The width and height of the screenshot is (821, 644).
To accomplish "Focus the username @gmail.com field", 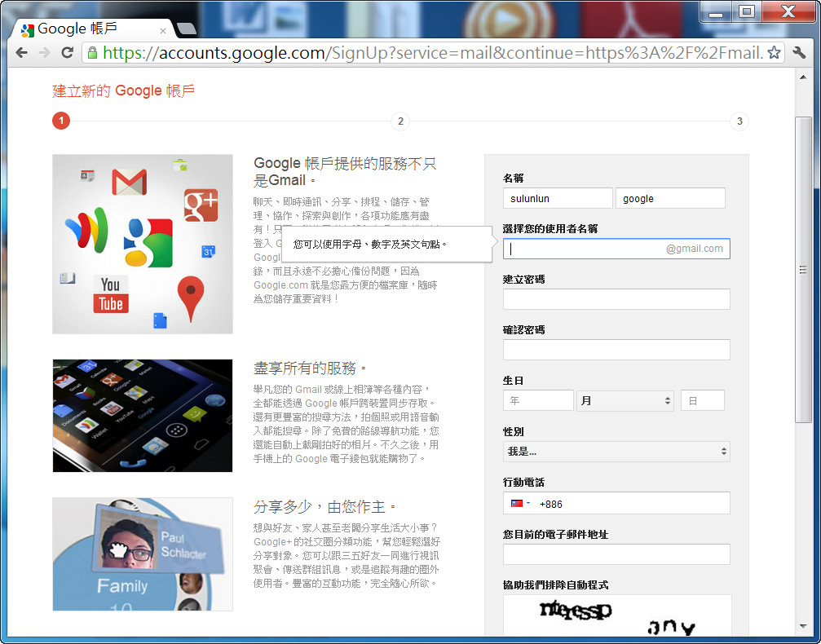I will tap(616, 249).
